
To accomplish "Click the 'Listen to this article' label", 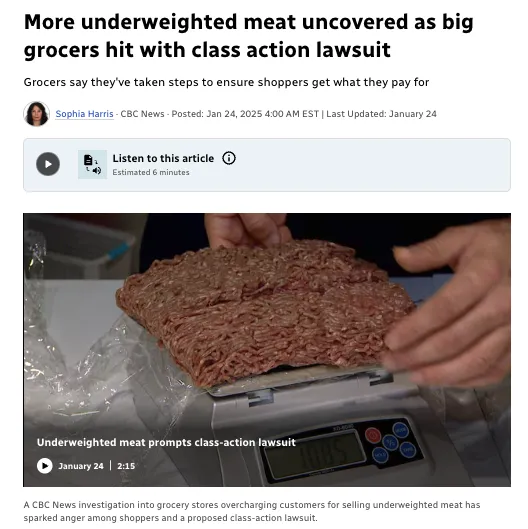I will (163, 158).
